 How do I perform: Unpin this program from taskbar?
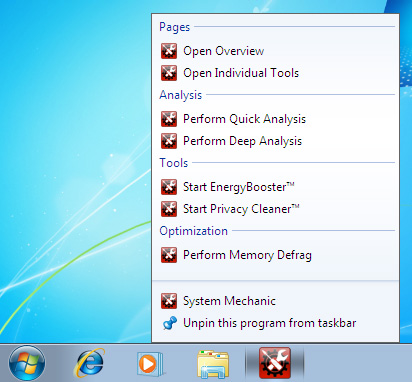(275, 323)
